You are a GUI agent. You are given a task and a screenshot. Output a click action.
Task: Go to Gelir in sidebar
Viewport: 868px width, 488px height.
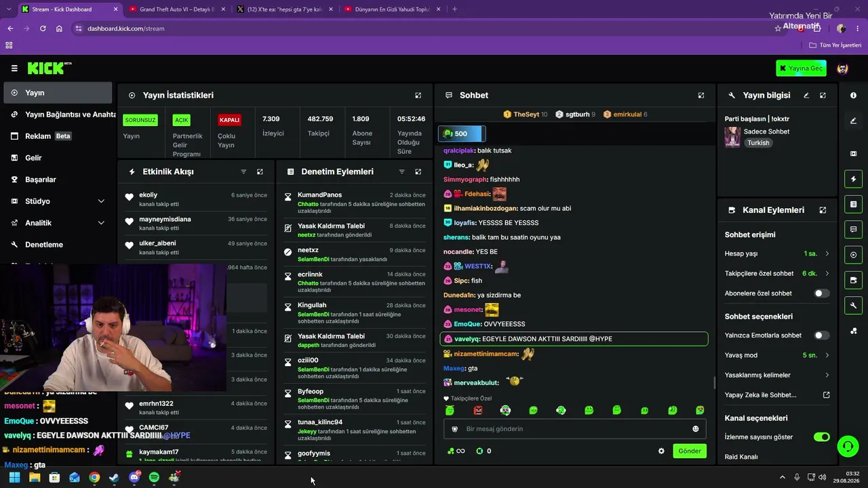(x=58, y=158)
